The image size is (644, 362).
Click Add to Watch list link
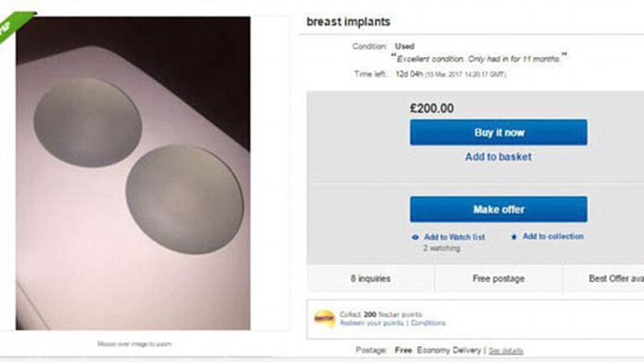[454, 237]
